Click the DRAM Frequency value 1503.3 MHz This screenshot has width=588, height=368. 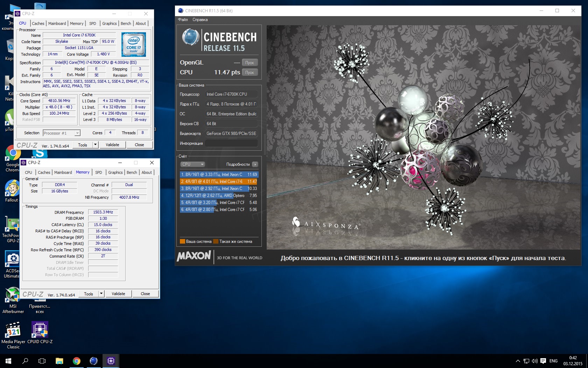pos(103,212)
